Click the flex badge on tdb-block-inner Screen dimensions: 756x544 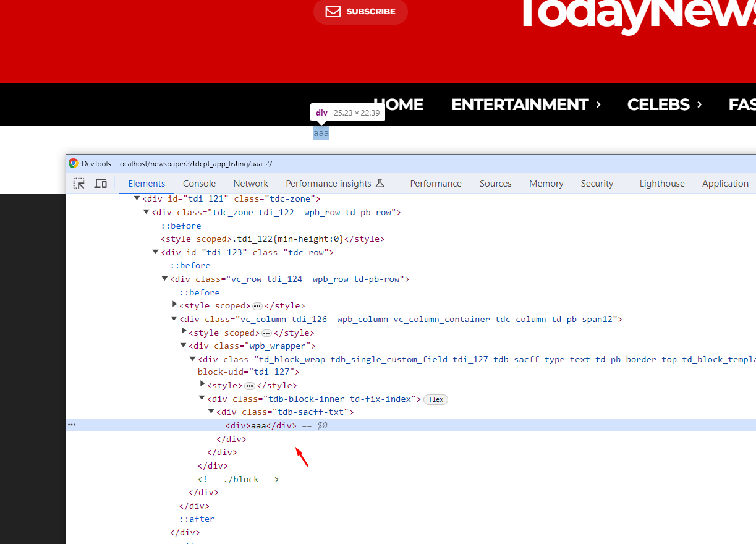436,399
